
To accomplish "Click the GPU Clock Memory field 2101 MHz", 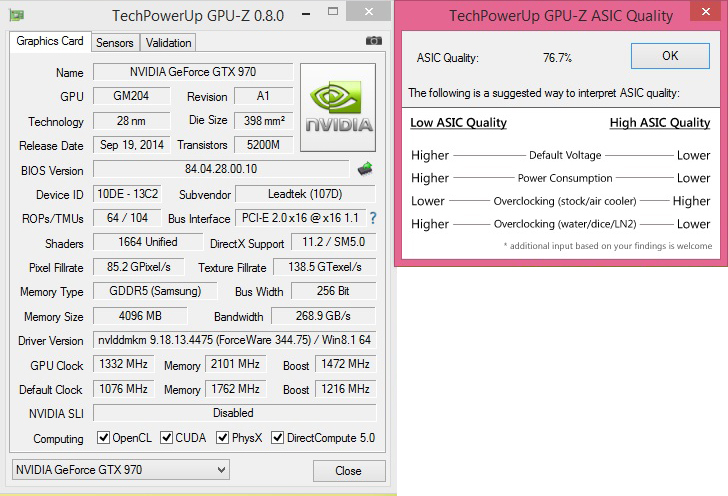I will (235, 364).
